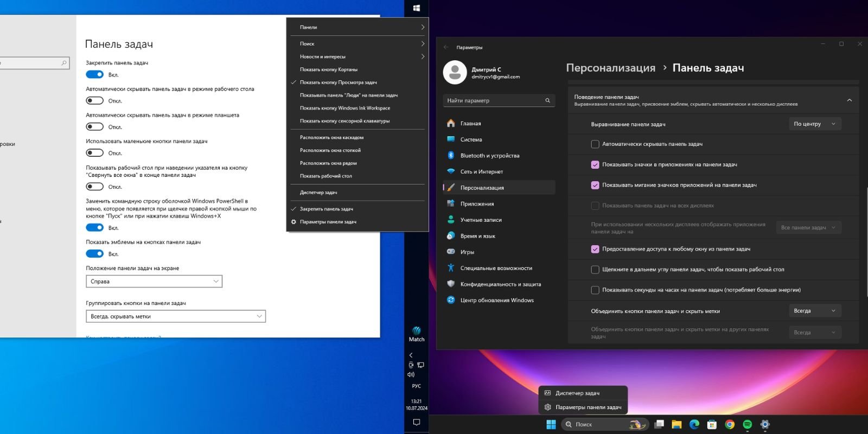
Task: Open Сеть и Интернет settings
Action: (x=499, y=171)
